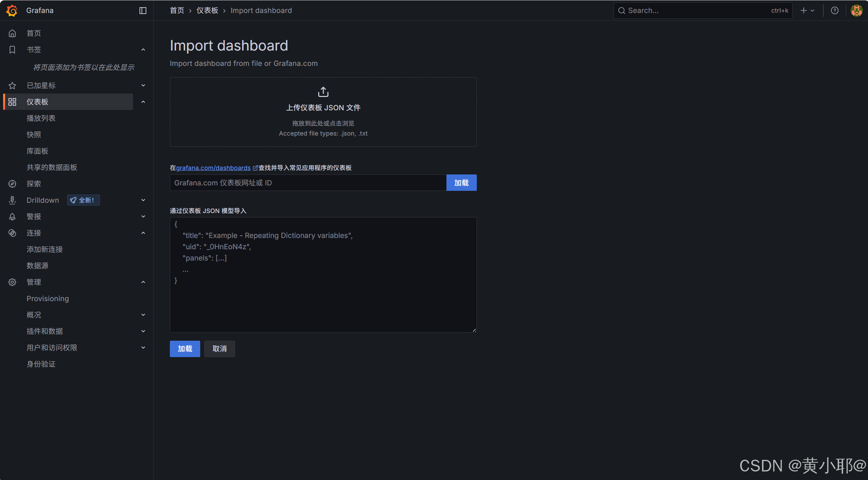Expand the Starred (已加星标) section
This screenshot has width=868, height=480.
pos(143,85)
